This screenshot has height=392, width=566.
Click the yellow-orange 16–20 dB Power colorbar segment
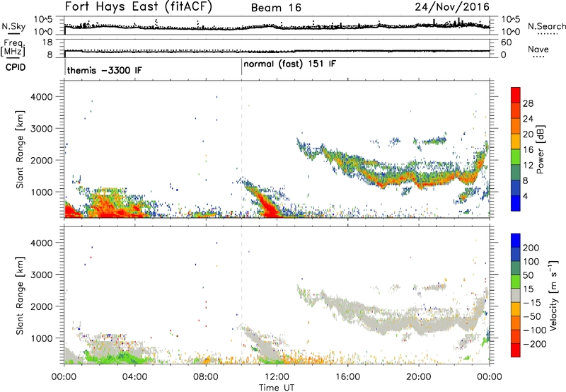tap(516, 142)
